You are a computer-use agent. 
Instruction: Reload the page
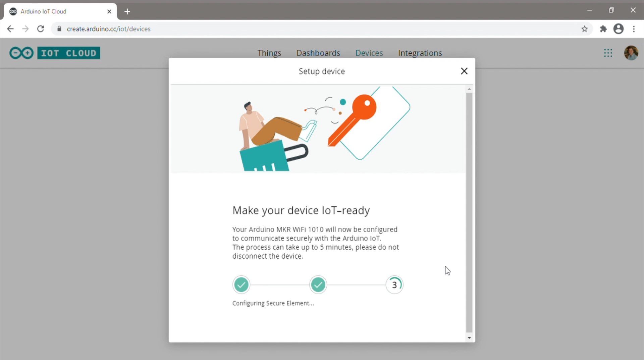(x=41, y=29)
